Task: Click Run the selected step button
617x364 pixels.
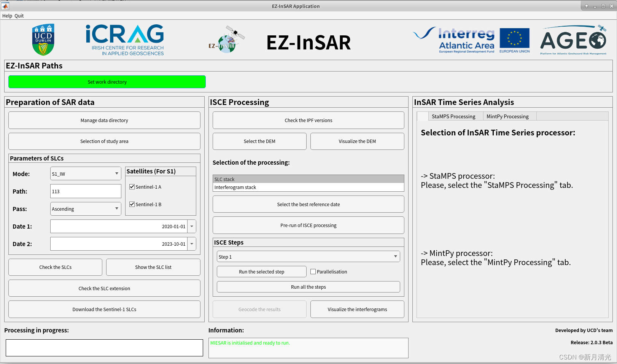Action: (x=262, y=272)
